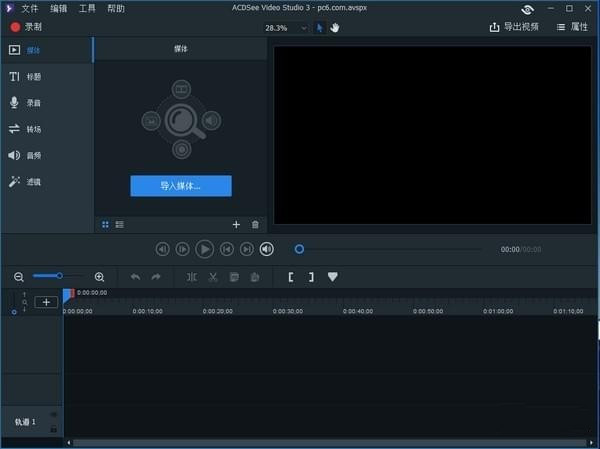The width and height of the screenshot is (600, 449).
Task: Open the 文件 menu
Action: coord(30,8)
